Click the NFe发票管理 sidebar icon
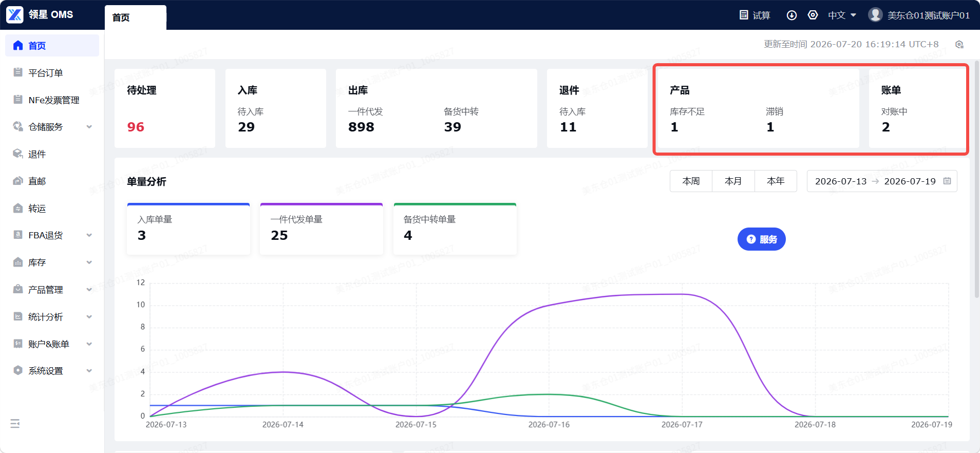The height and width of the screenshot is (453, 980). (18, 100)
